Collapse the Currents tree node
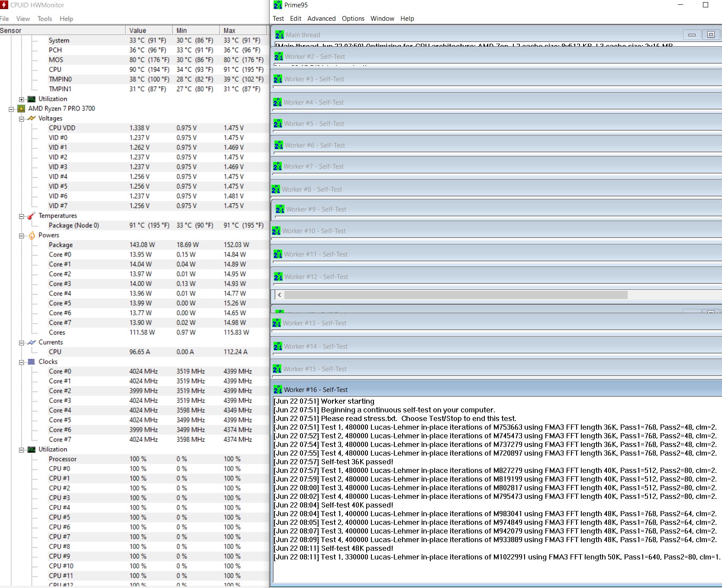The image size is (722, 588). [21, 343]
